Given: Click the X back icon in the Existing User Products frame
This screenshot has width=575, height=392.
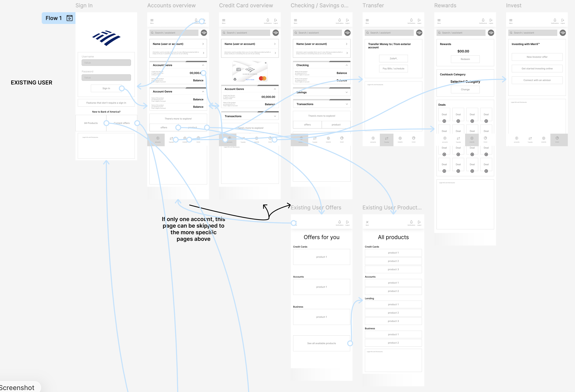Looking at the screenshot, I should click(x=367, y=222).
